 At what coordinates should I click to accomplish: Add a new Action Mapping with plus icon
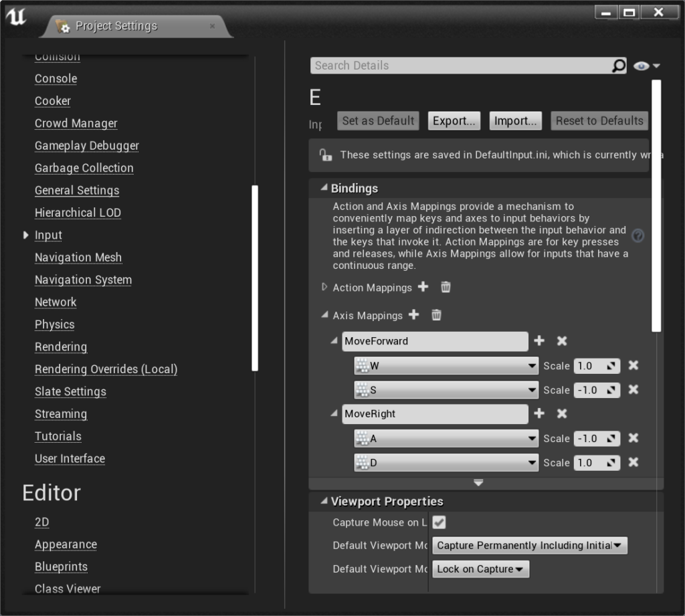click(423, 287)
